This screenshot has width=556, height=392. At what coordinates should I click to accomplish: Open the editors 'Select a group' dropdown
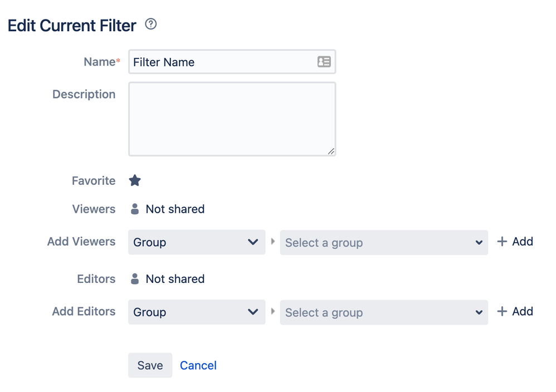tap(383, 312)
